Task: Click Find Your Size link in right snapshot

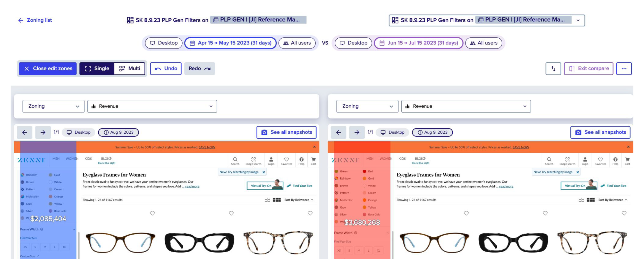Action: (x=614, y=186)
